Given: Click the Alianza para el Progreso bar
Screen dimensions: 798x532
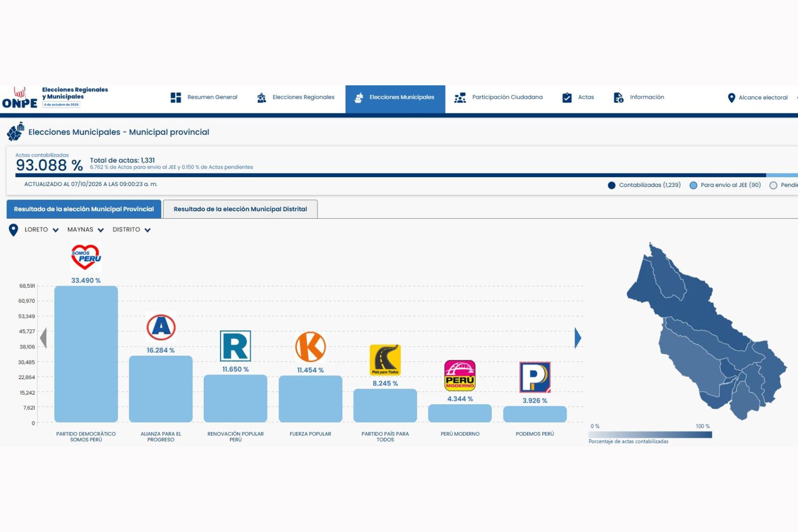Looking at the screenshot, I should (x=161, y=389).
